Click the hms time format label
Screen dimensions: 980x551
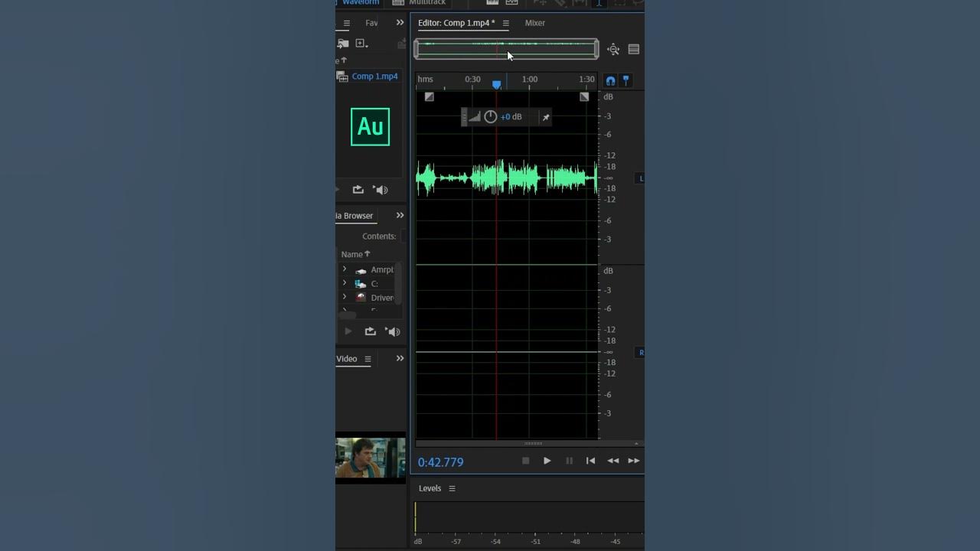tap(425, 80)
